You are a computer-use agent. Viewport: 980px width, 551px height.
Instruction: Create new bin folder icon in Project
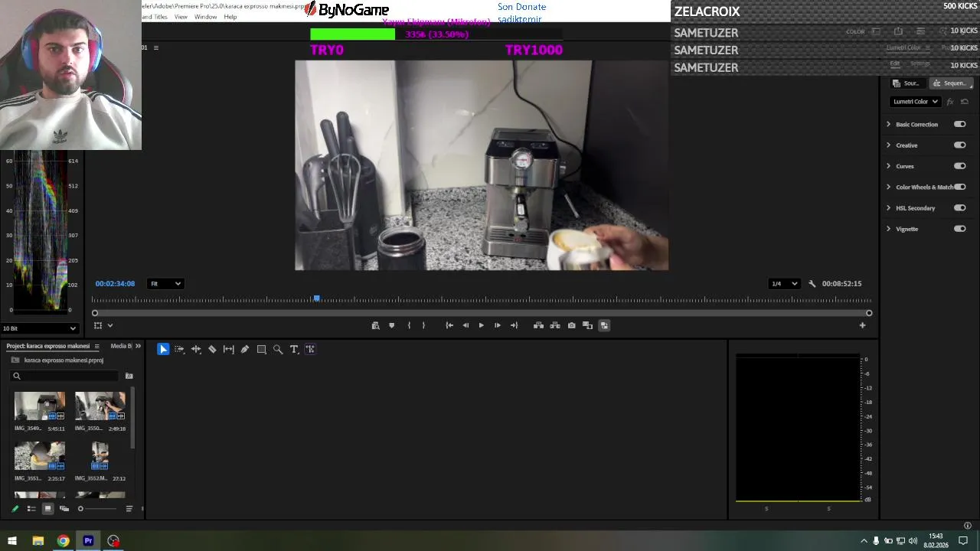[x=129, y=376]
